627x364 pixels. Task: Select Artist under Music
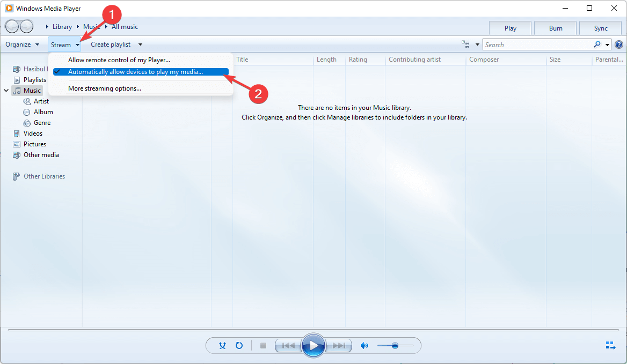(x=41, y=101)
